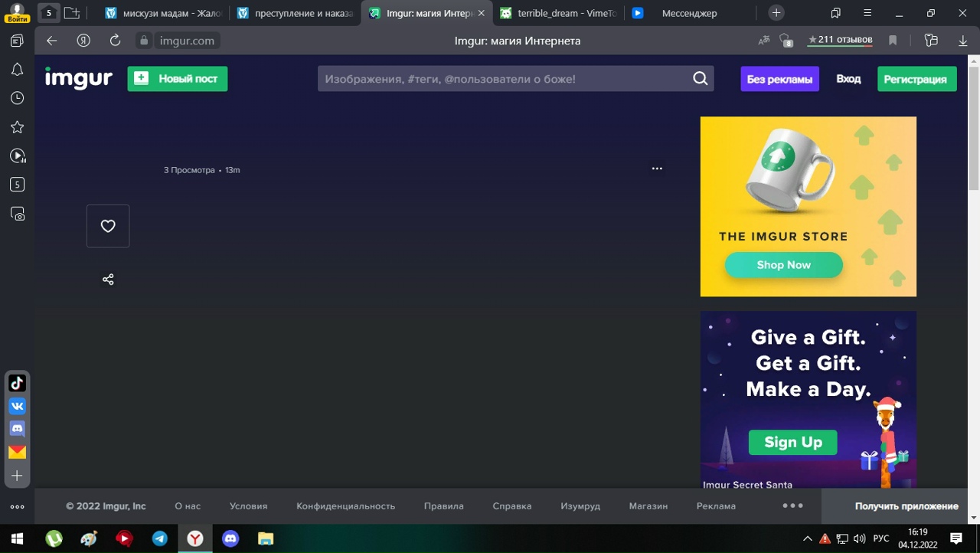Open TikTok from the sidebar
Image resolution: width=980 pixels, height=553 pixels.
[x=17, y=383]
